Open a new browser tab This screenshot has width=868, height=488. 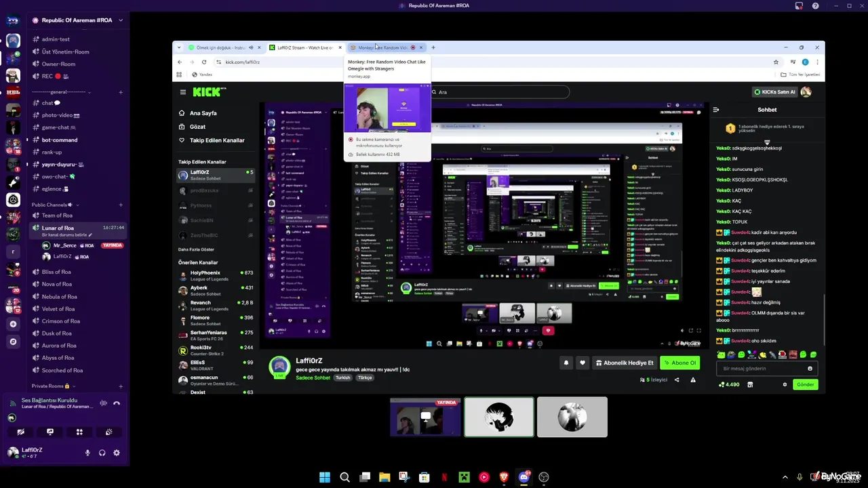(433, 47)
